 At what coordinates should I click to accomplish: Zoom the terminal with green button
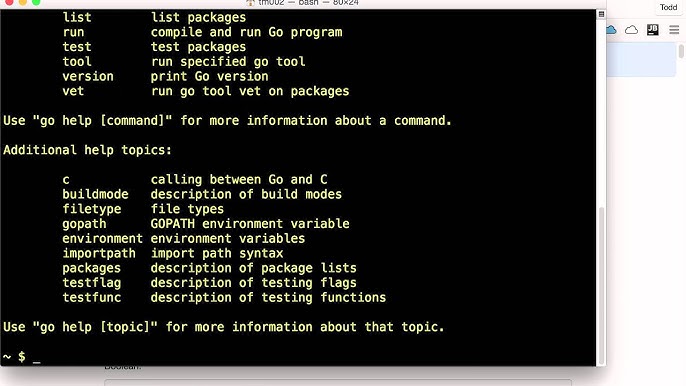pyautogui.click(x=36, y=2)
